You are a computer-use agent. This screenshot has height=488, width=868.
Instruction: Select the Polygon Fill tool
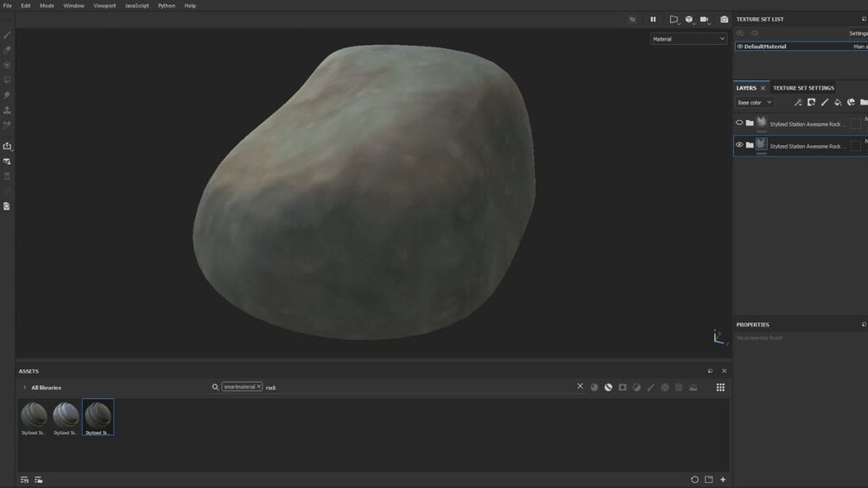tap(7, 79)
